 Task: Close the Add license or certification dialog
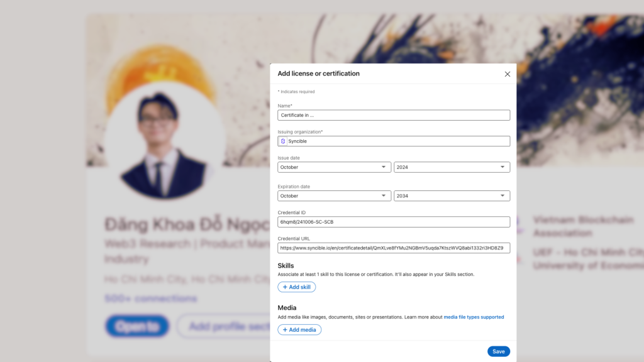point(508,74)
